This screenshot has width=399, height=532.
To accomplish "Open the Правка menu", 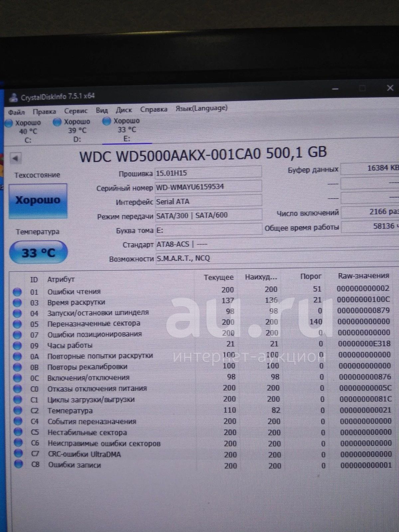I will pyautogui.click(x=44, y=111).
